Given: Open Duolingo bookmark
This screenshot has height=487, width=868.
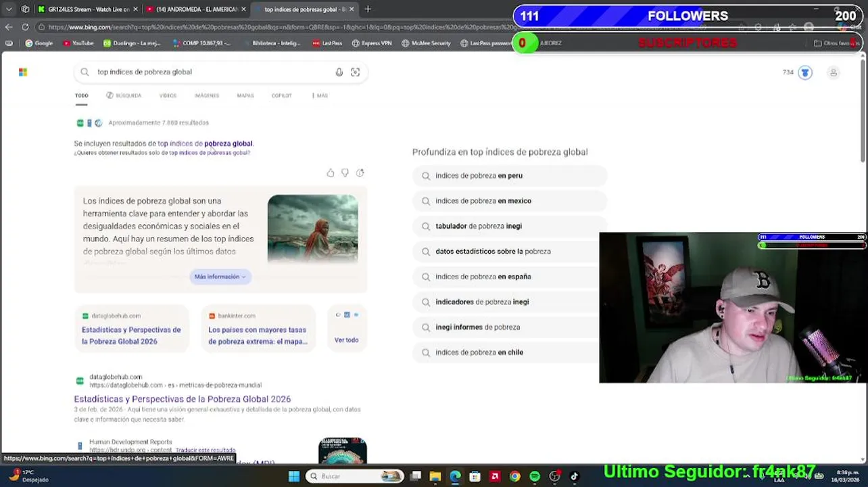Looking at the screenshot, I should [x=131, y=43].
